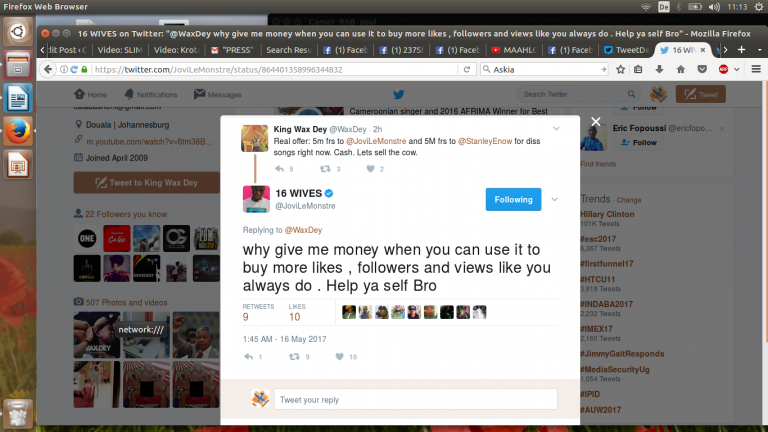Click Tweet to King Wax Dey button
The height and width of the screenshot is (432, 768).
tap(146, 183)
